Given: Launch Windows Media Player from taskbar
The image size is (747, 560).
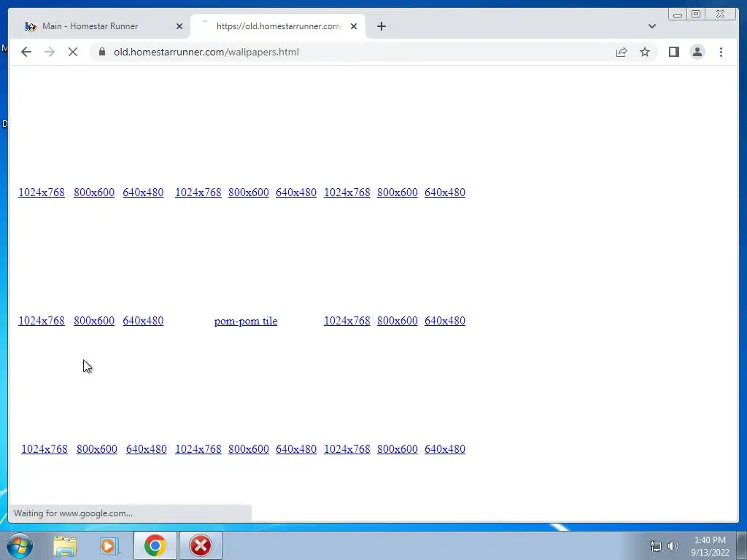Looking at the screenshot, I should pyautogui.click(x=109, y=545).
